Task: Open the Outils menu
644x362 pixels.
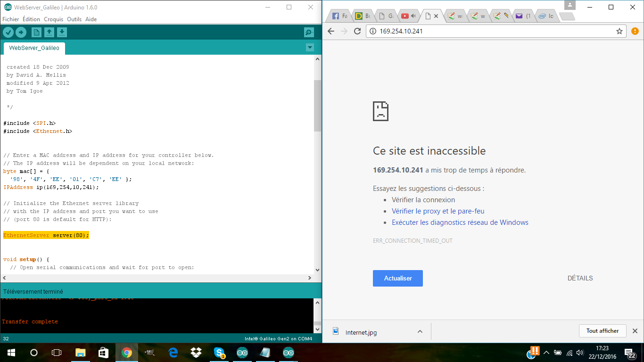Action: (74, 19)
